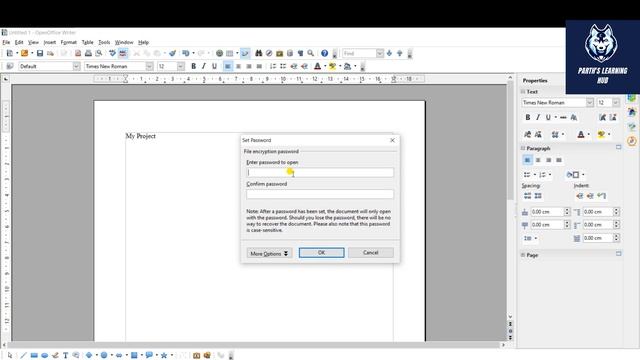The width and height of the screenshot is (640, 360).
Task: Click sidebar Increase Indent icon
Action: (x=580, y=196)
